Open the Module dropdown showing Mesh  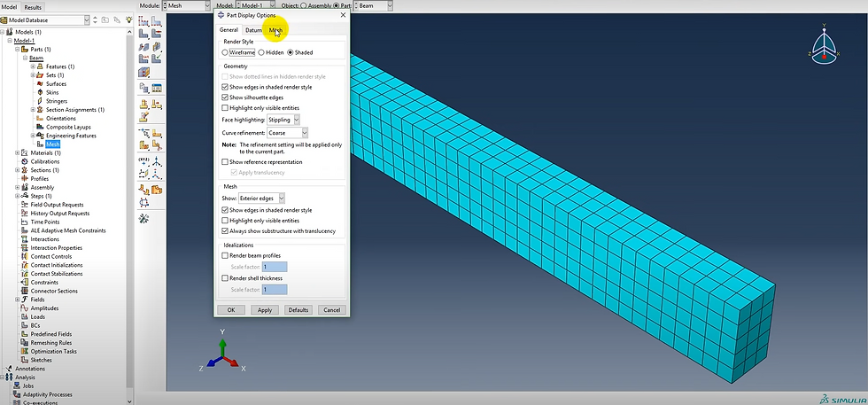coord(189,5)
